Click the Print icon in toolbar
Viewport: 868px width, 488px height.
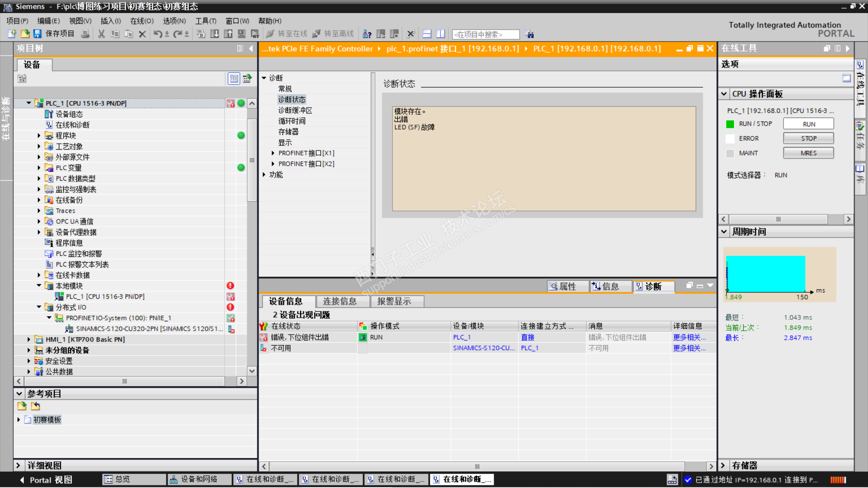pyautogui.click(x=85, y=34)
